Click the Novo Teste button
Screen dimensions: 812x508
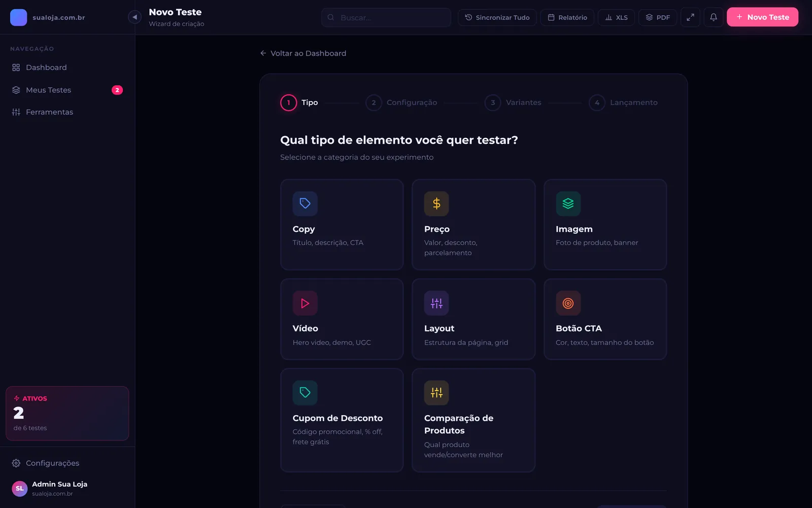click(762, 17)
